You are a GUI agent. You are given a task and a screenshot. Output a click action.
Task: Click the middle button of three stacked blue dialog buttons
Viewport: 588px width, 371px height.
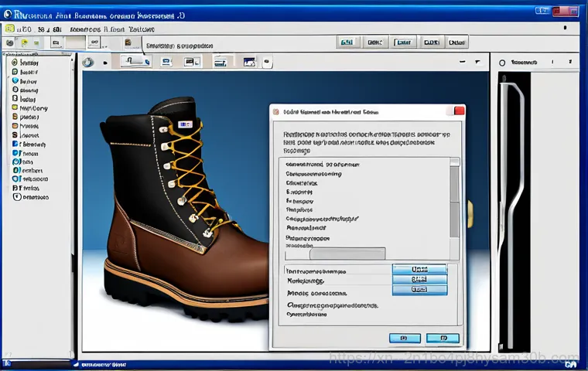click(419, 280)
